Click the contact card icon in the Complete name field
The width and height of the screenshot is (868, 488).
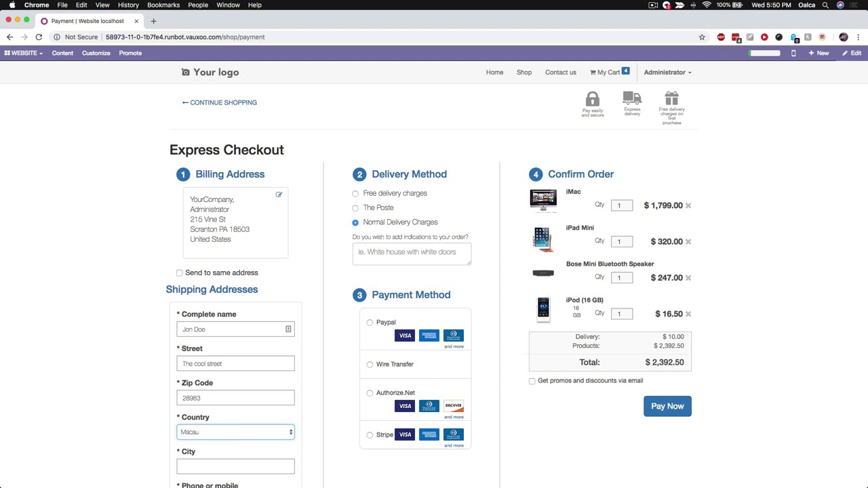(288, 329)
